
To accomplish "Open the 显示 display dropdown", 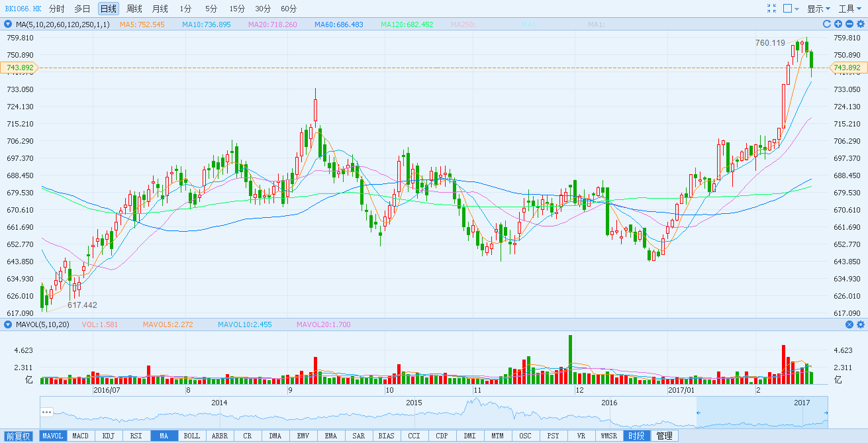I will pyautogui.click(x=818, y=9).
